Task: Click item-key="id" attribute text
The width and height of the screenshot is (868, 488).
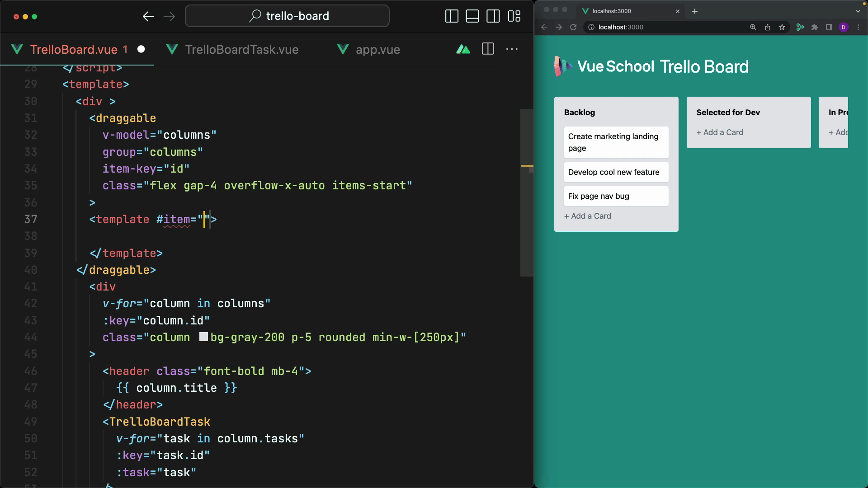Action: (x=146, y=169)
